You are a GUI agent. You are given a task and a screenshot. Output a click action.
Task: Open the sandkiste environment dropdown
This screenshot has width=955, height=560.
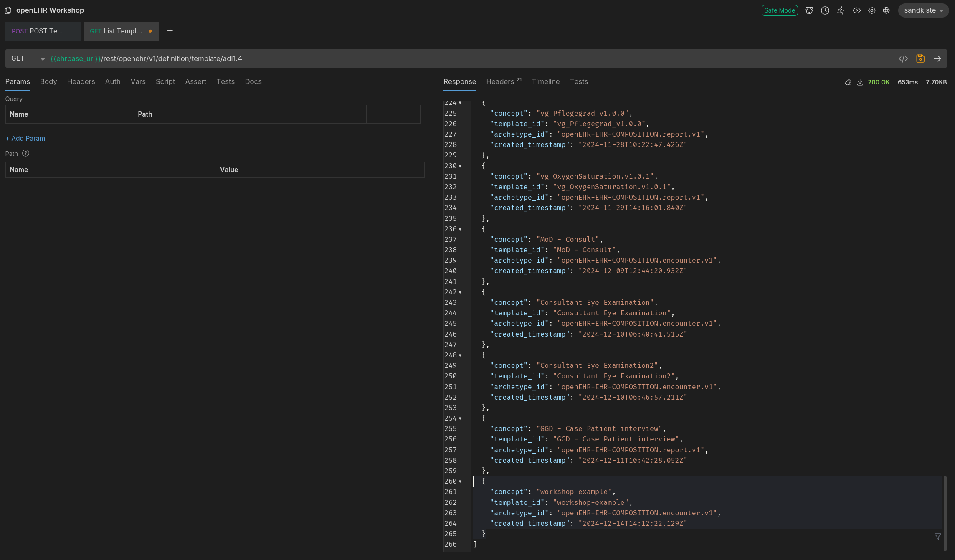(x=923, y=10)
